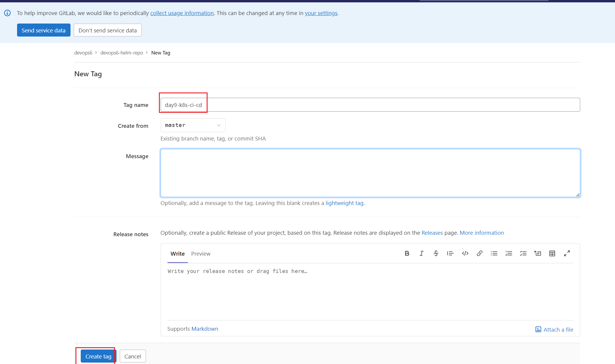Open the your settings link
Screen dimensions: 615x364
click(x=321, y=13)
